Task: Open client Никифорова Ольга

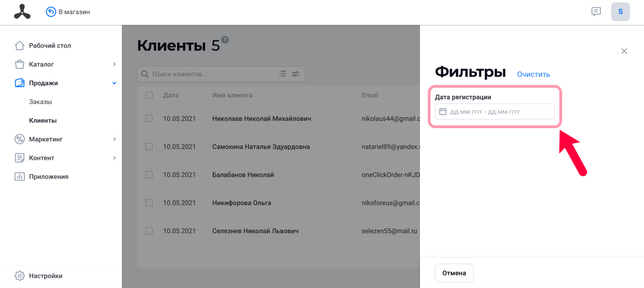Action: coord(241,203)
